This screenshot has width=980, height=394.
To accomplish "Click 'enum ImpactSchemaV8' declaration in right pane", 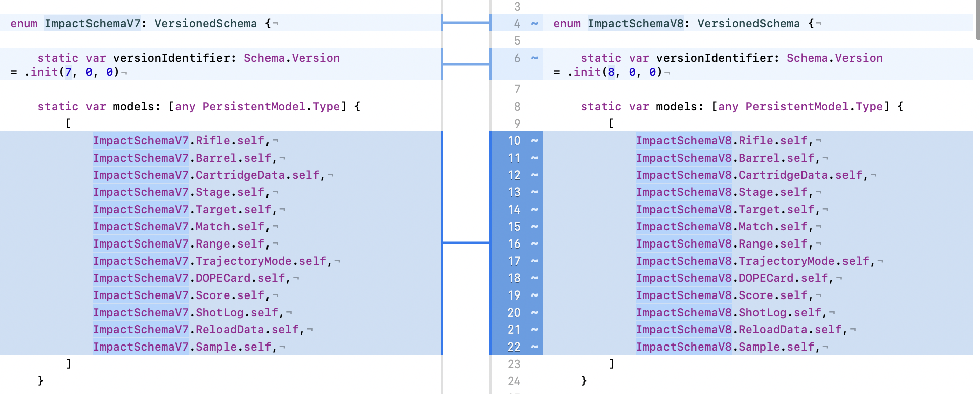I will [618, 24].
